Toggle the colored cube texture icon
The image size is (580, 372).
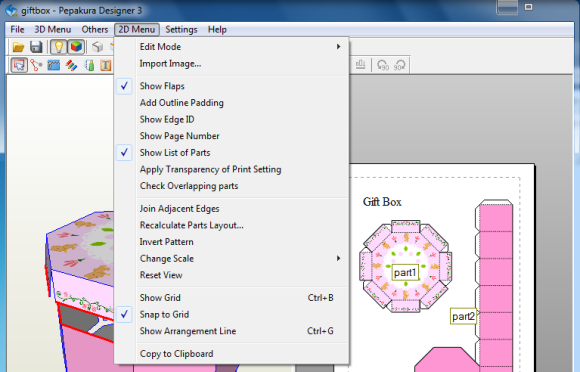(76, 47)
